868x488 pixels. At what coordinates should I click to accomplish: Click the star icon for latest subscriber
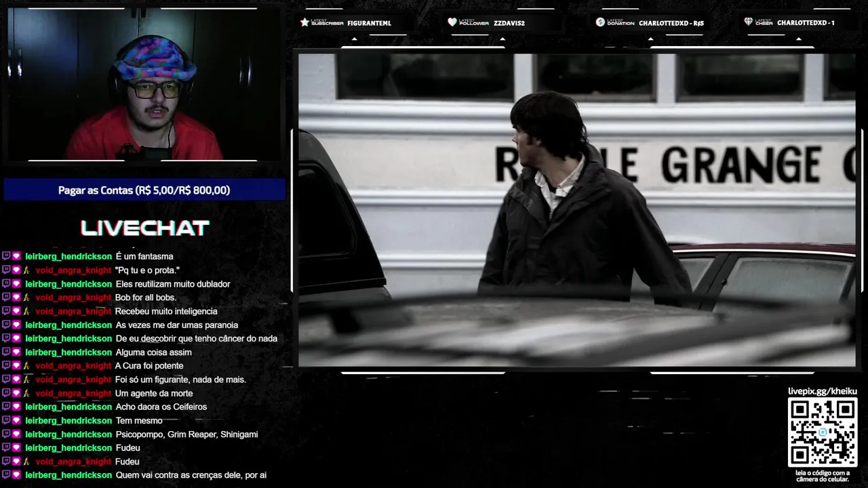point(304,22)
